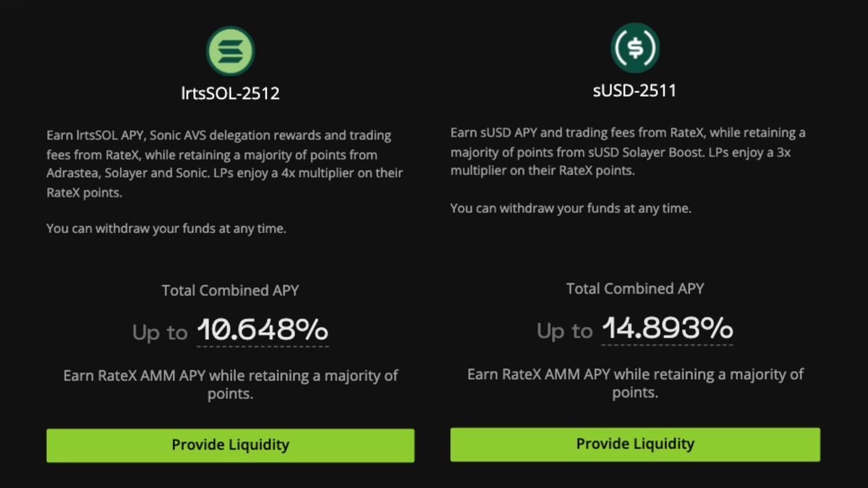Select the sUSD-2511 pool title

635,91
